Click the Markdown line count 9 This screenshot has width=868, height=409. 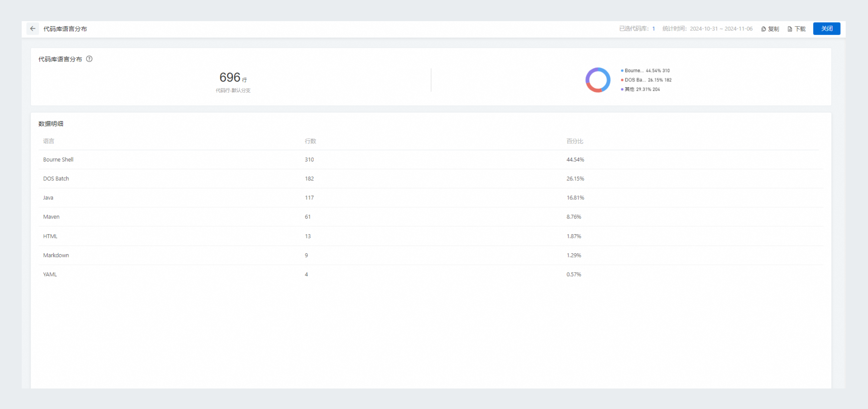point(306,255)
